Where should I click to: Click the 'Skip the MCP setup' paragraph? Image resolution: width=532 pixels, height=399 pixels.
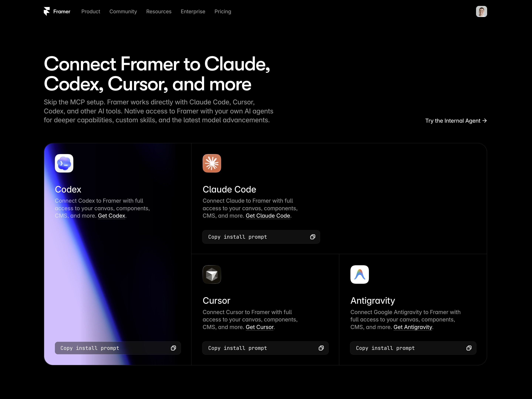click(x=158, y=111)
